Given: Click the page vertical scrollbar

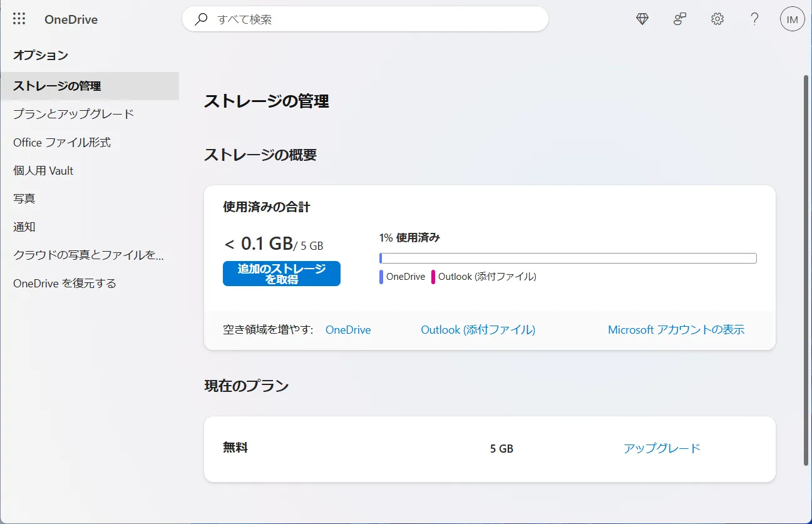Looking at the screenshot, I should pyautogui.click(x=806, y=270).
